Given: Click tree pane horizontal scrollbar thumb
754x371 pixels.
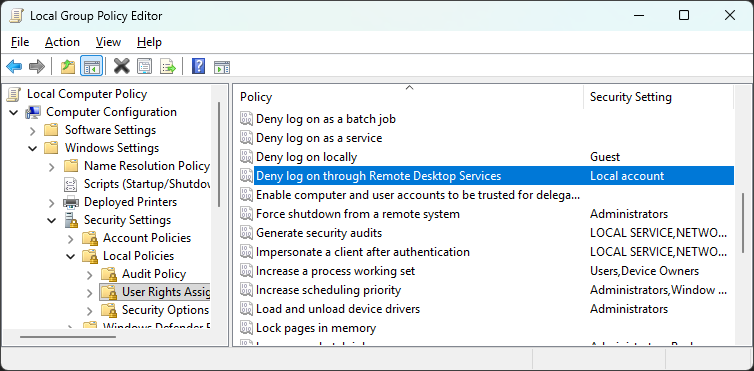Looking at the screenshot, I should pos(68,337).
